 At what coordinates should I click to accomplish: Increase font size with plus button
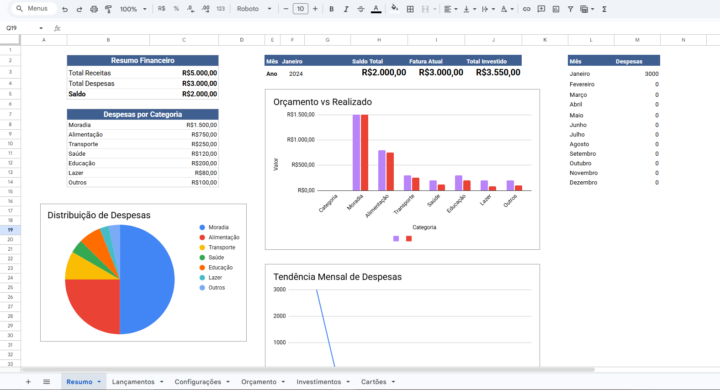tap(315, 9)
